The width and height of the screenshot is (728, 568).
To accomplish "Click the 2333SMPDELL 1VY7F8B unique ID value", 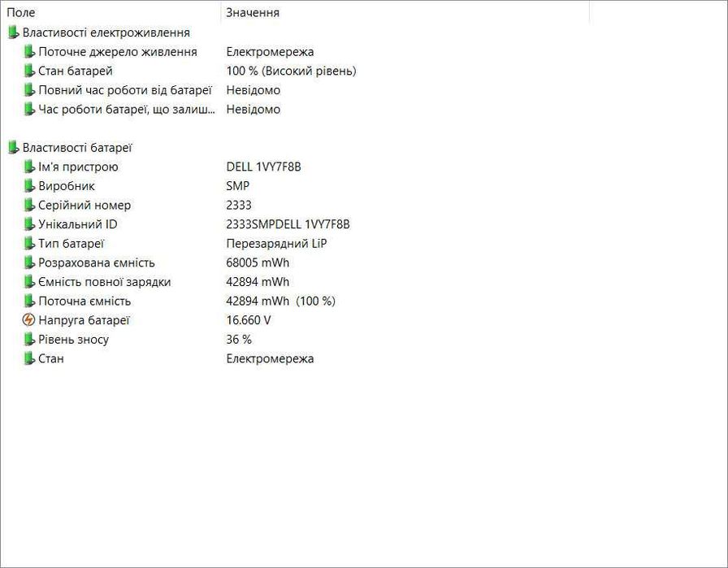I will 288,224.
